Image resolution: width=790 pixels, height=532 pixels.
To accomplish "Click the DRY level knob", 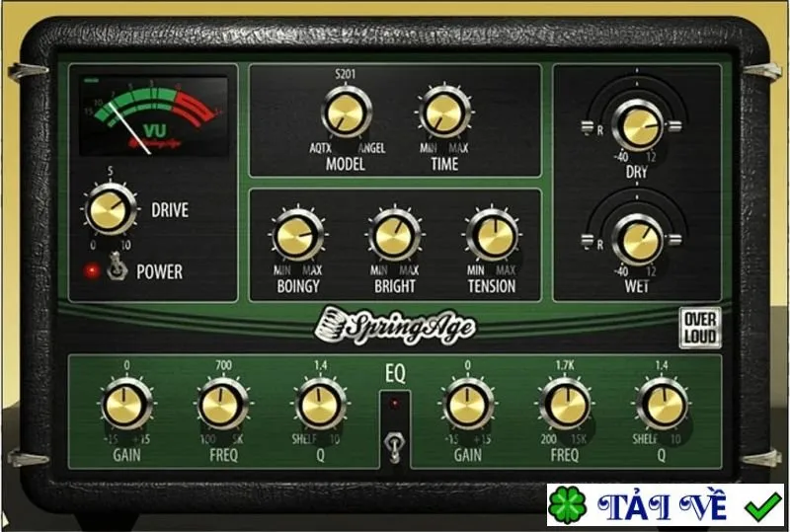I will 637,126.
